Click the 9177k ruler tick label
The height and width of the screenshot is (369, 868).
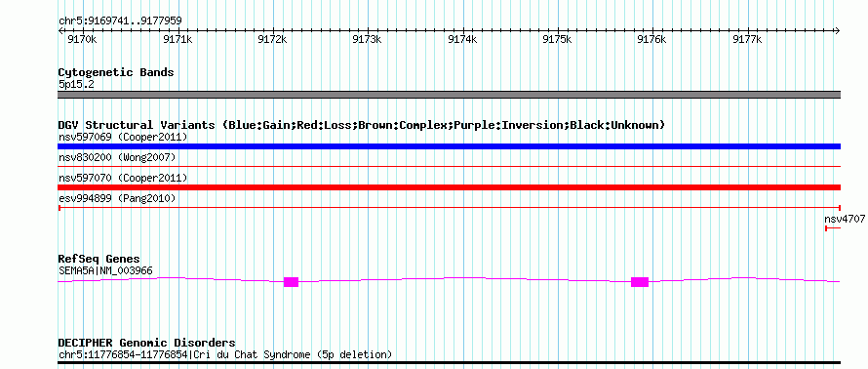point(748,40)
